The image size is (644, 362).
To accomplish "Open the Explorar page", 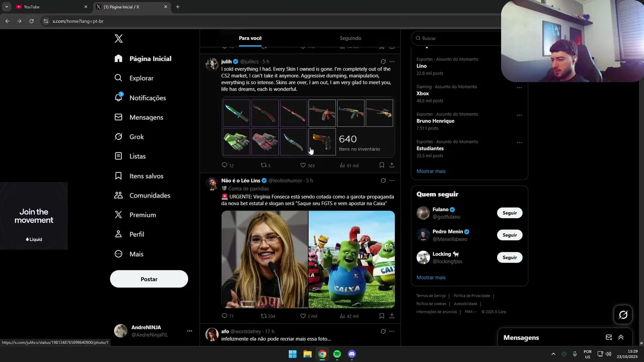I will click(x=134, y=78).
